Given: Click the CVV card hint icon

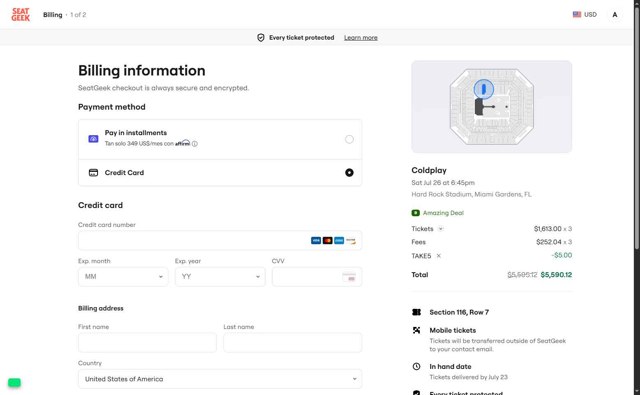Looking at the screenshot, I should click(349, 277).
